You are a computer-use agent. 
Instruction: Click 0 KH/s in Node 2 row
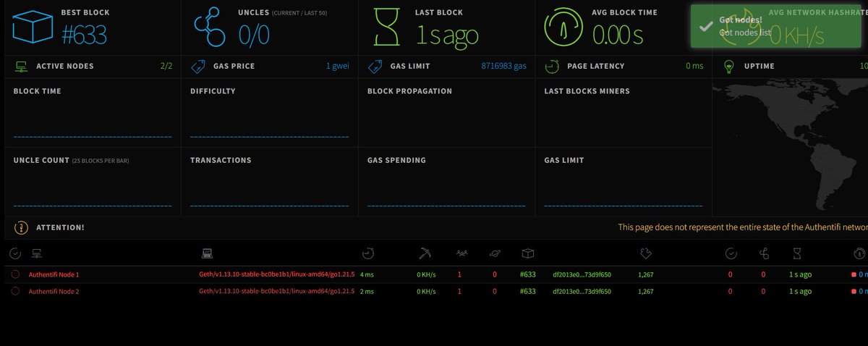pyautogui.click(x=426, y=292)
